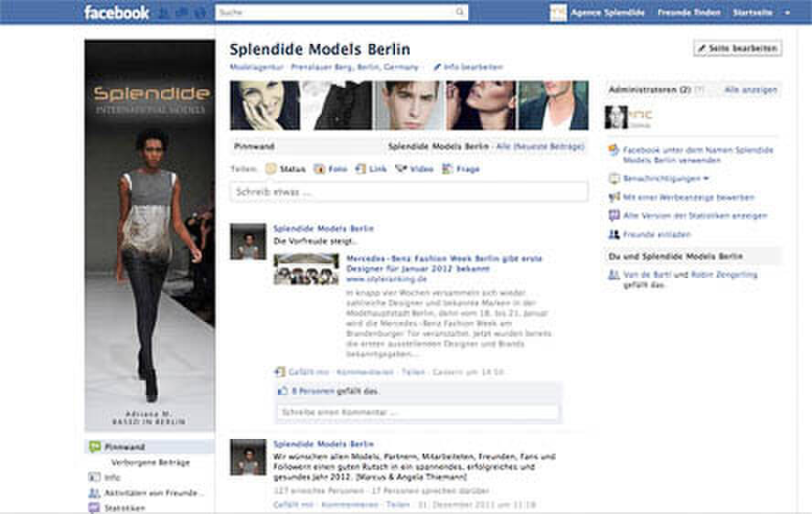812x514 pixels.
Task: Click the Schreib etwas input field
Action: pyautogui.click(x=409, y=192)
